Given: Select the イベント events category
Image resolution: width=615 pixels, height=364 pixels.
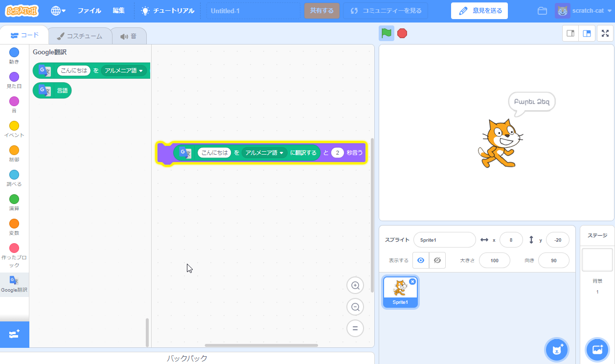Looking at the screenshot, I should (14, 129).
